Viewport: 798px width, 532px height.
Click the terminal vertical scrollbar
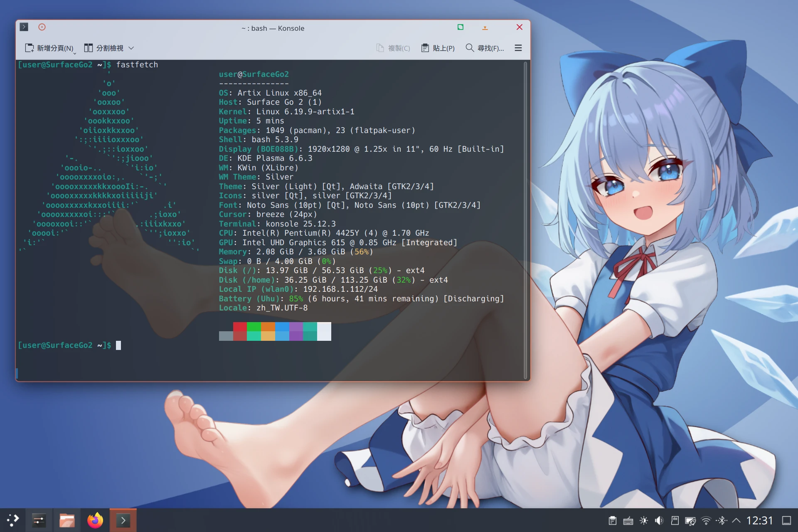click(x=525, y=220)
